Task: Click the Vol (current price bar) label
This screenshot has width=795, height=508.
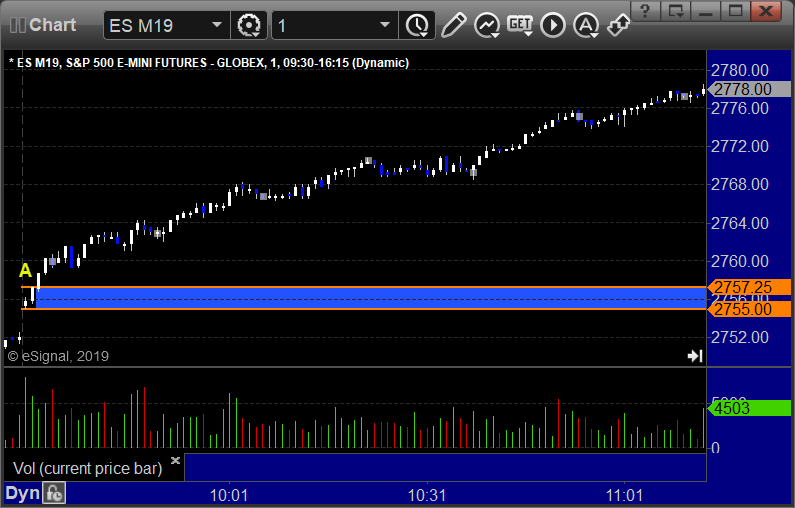Action: point(87,468)
